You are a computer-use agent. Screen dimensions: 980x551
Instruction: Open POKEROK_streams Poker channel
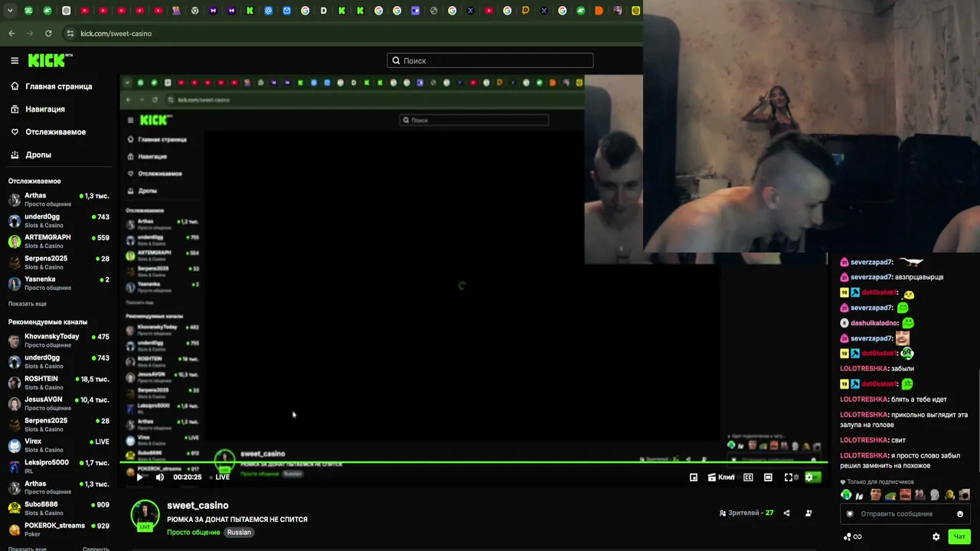pyautogui.click(x=59, y=530)
